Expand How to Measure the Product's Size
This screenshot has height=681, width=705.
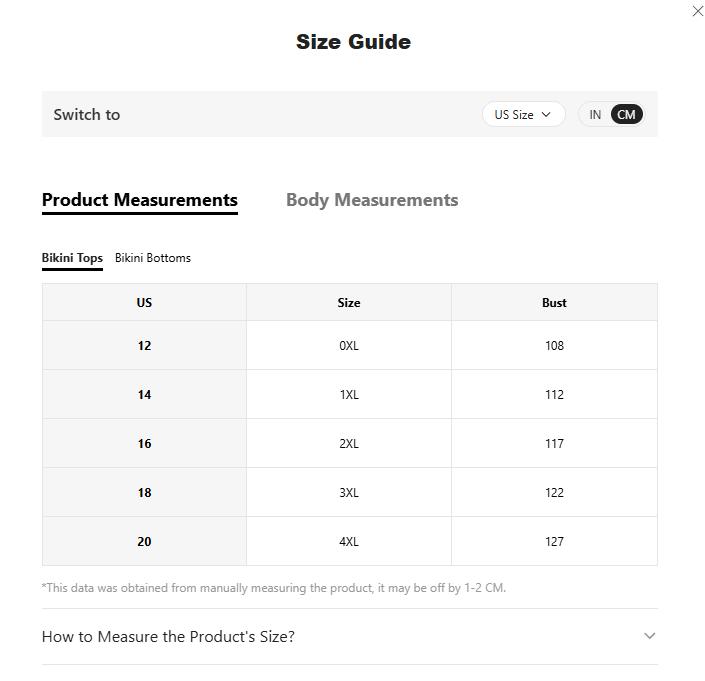click(168, 637)
